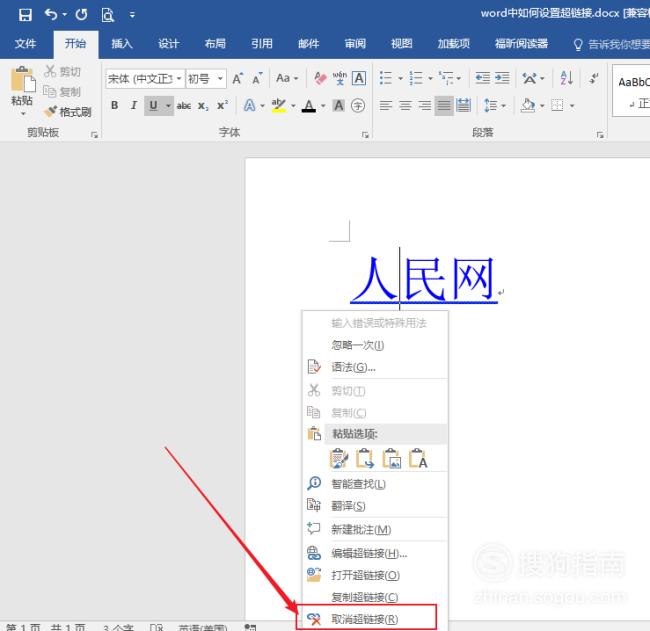The image size is (650, 631).
Task: Click the Distributed alignment icon
Action: [x=463, y=106]
